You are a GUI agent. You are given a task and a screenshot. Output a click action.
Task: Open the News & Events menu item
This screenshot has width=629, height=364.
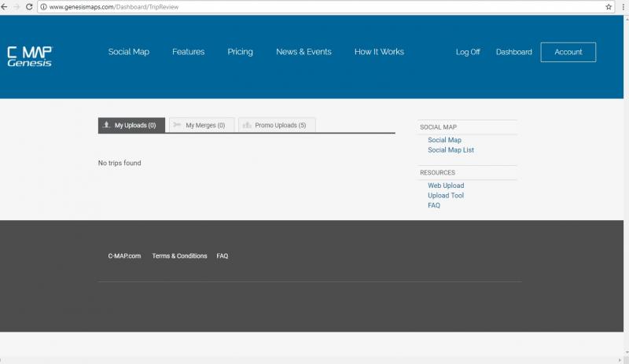(x=303, y=52)
